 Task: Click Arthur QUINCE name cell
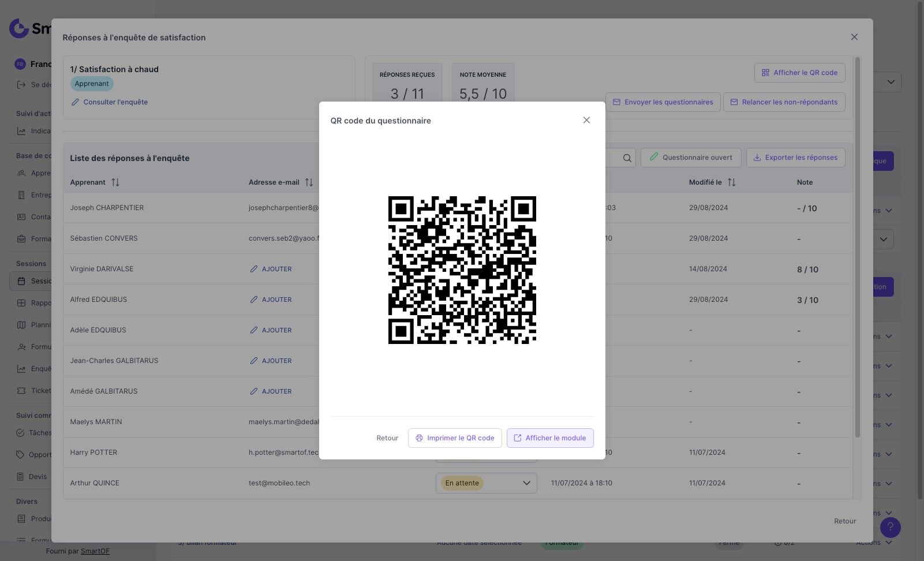click(95, 483)
